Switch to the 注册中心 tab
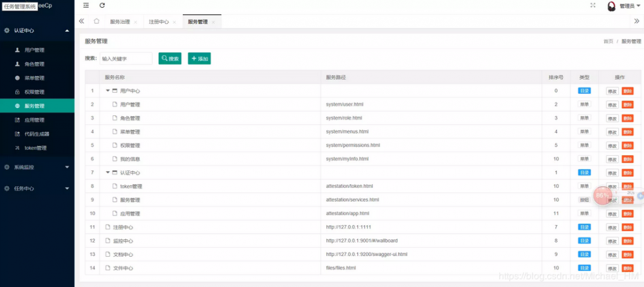Viewport: 644px width, 287px height. pyautogui.click(x=159, y=22)
